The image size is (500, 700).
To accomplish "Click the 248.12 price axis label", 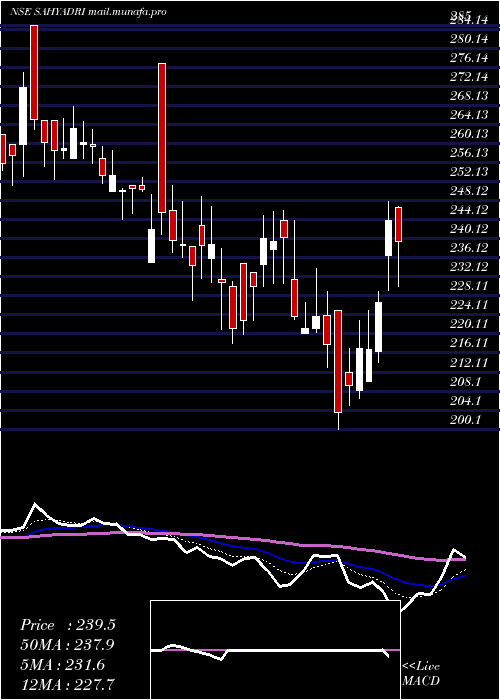I will coord(469,192).
